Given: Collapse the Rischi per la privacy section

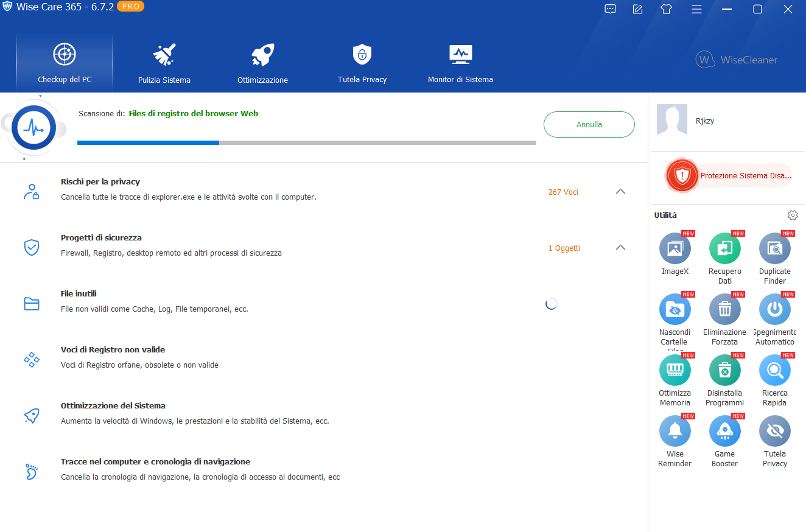Looking at the screenshot, I should coord(620,191).
